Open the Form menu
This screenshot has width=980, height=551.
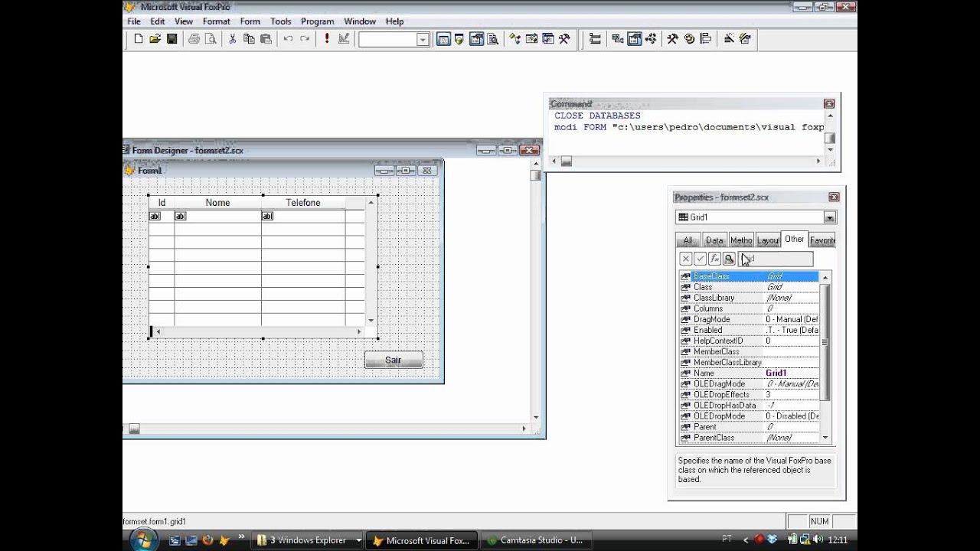[250, 21]
